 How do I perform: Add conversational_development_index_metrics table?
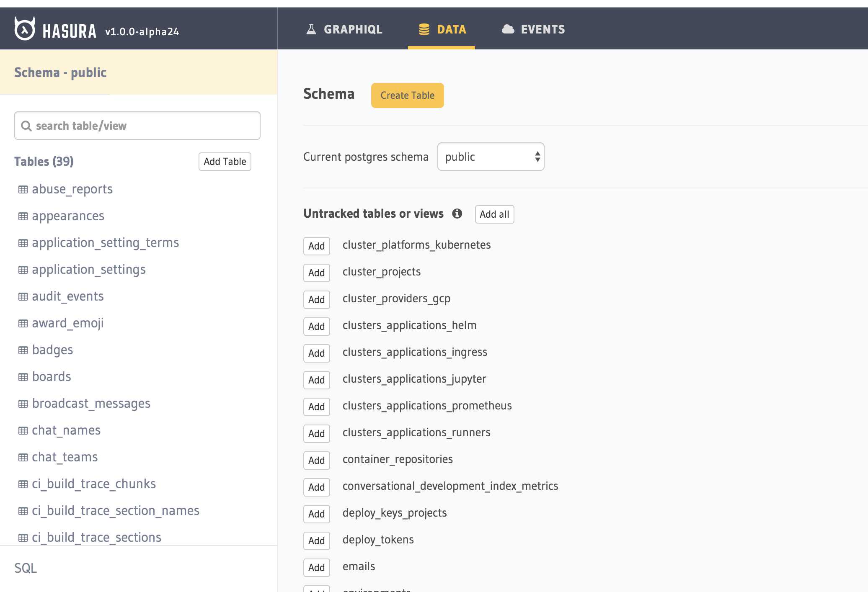(x=317, y=487)
